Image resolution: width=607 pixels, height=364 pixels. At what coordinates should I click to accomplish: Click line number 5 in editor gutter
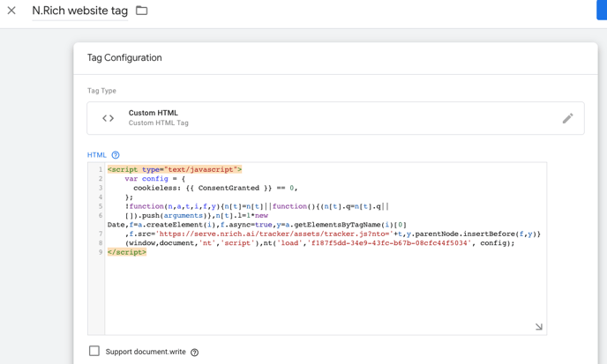pos(101,206)
